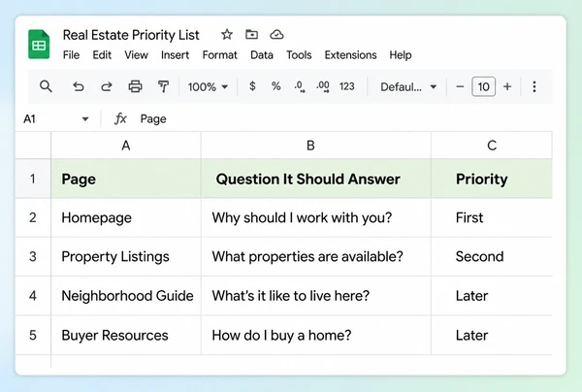582x392 pixels.
Task: Select the Priority header cell
Action: 492,179
